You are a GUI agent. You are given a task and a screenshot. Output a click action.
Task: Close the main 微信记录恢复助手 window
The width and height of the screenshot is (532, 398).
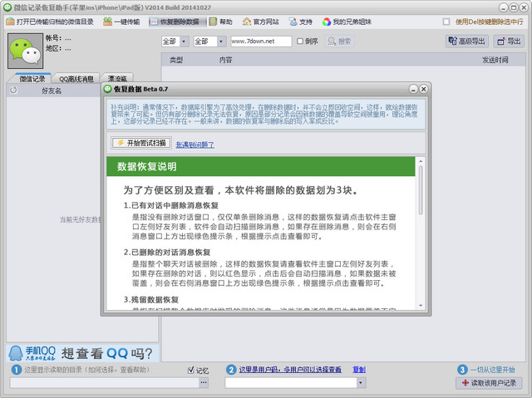(x=525, y=7)
